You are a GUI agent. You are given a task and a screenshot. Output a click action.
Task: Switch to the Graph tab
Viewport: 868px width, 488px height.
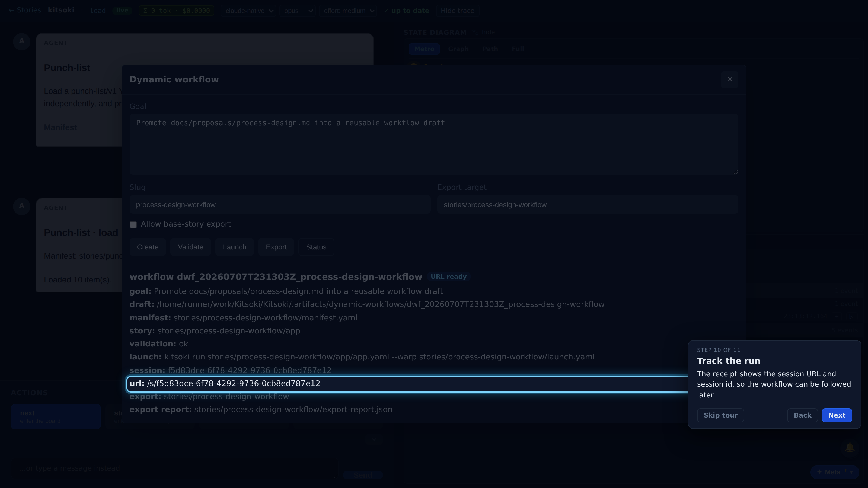tap(458, 49)
